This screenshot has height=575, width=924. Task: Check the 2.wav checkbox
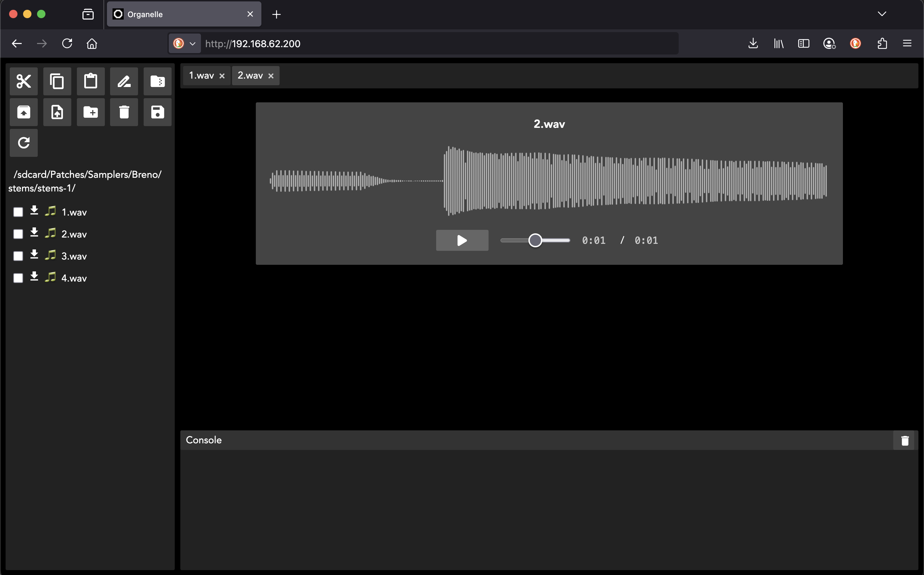18,234
